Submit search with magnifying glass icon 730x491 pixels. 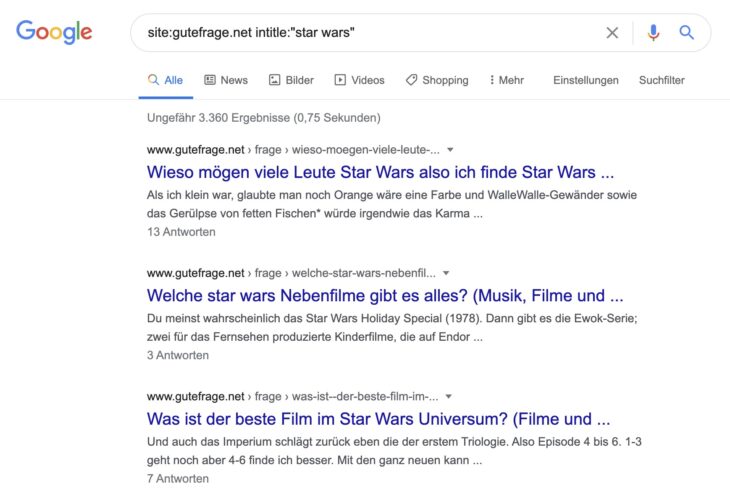click(x=686, y=33)
